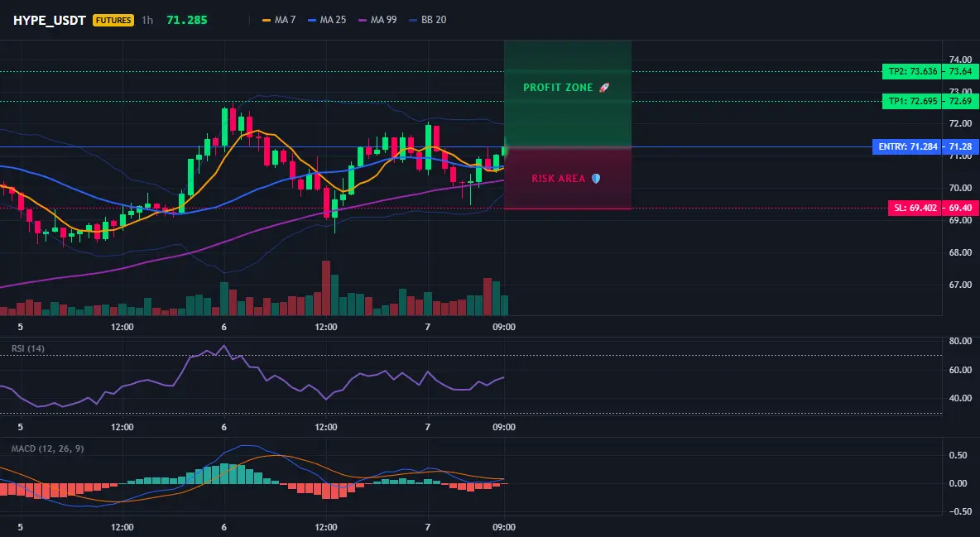Click the tallest red volume bar

pyautogui.click(x=325, y=288)
